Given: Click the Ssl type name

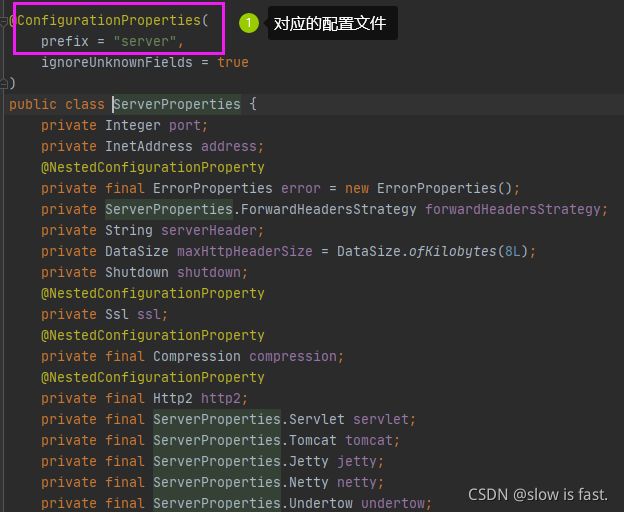Looking at the screenshot, I should [x=117, y=314].
